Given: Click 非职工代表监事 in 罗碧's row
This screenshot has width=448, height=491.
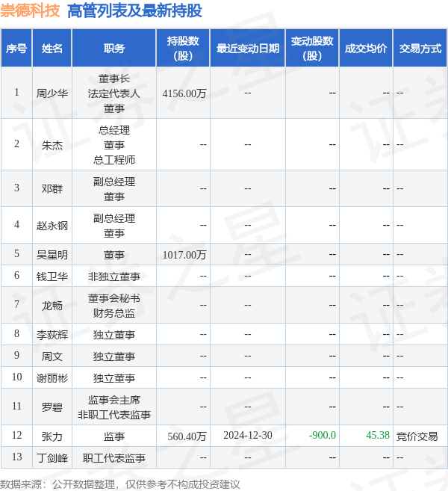Looking at the screenshot, I should click(114, 415).
